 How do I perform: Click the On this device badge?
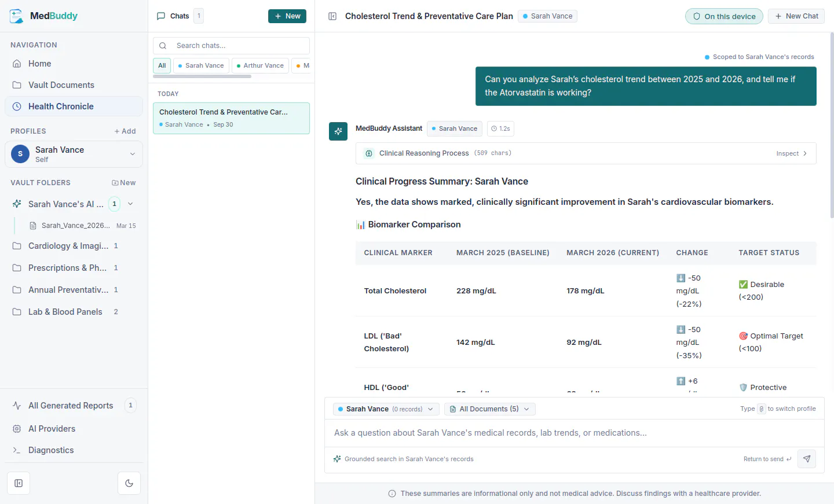tap(724, 16)
